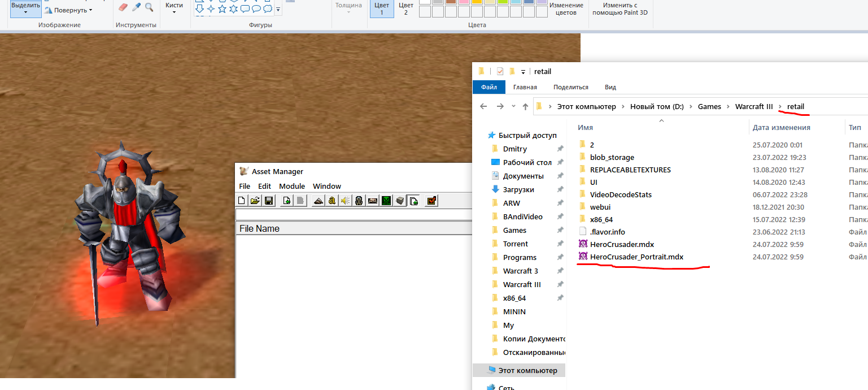Viewport: 868px width, 390px height.
Task: Pick the down arrow shape in Paint
Action: (200, 8)
